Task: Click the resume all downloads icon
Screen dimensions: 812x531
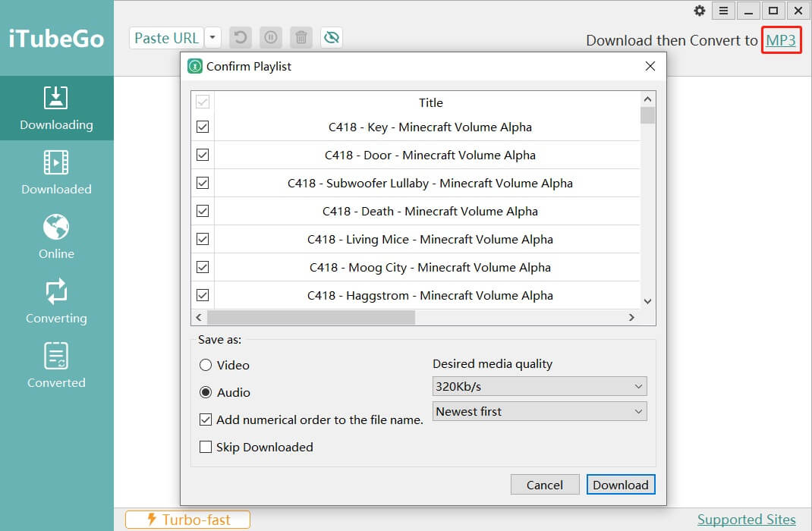Action: coord(241,38)
